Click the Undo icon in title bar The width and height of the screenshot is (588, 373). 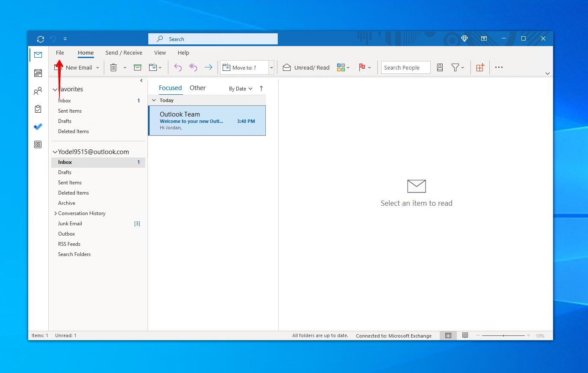53,39
